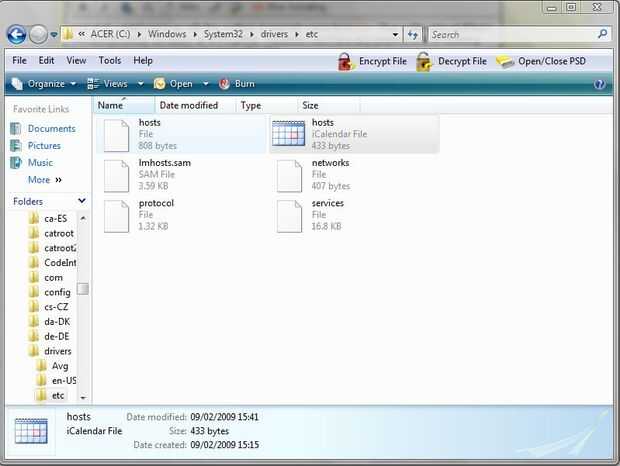Select the drivers folder in tree
620x466 pixels.
point(50,351)
